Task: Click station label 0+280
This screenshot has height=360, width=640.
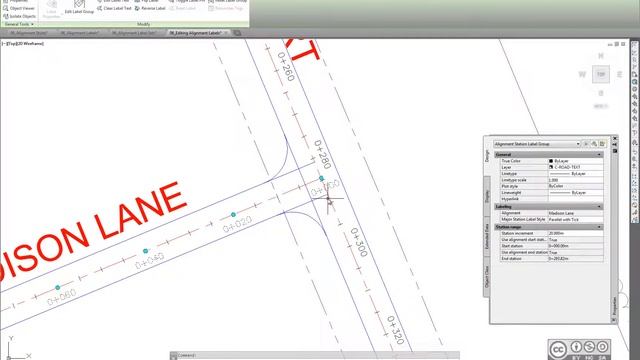Action: 322,155
